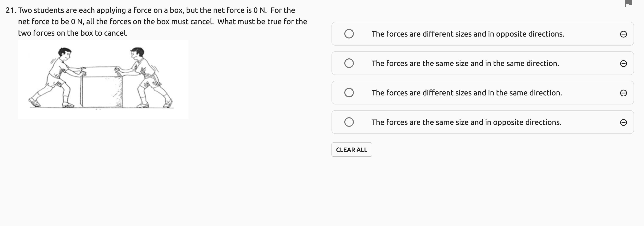Eliminate the 'different sizes, opposite directions' answer
Image resolution: width=644 pixels, height=226 pixels.
point(623,34)
